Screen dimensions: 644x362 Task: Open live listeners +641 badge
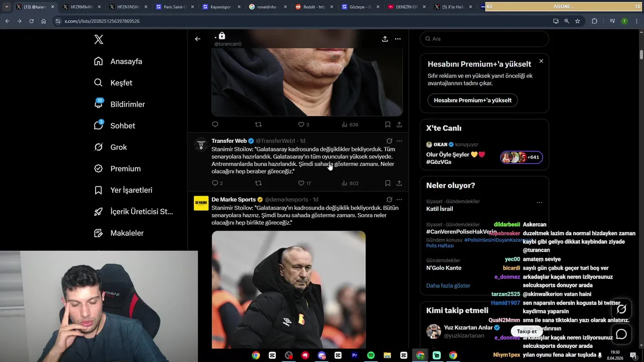click(521, 157)
